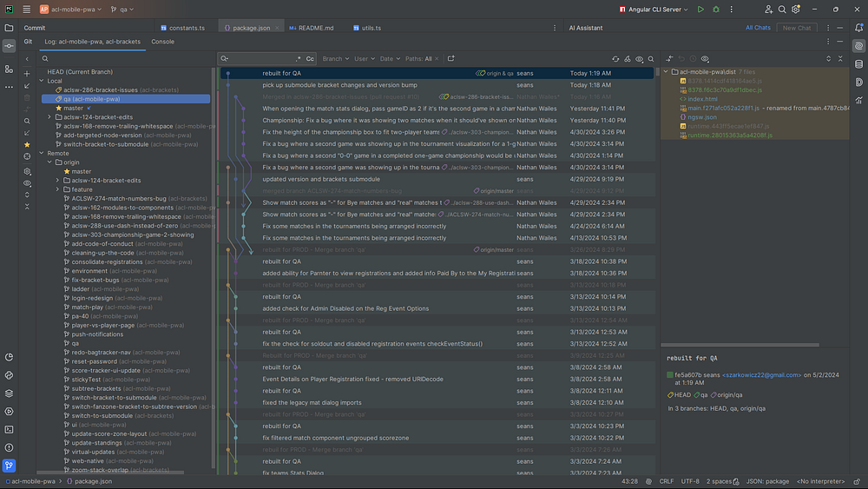Switch to the Console tab
Screen dimensions: 868x489
click(162, 41)
